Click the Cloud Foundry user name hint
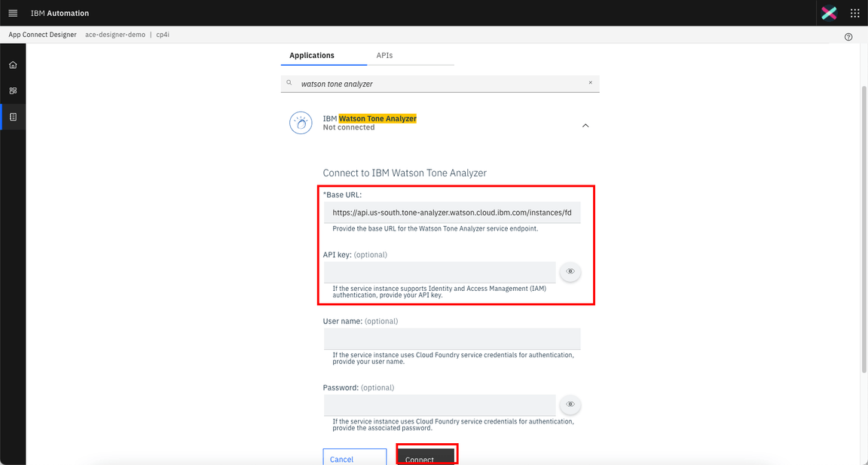Image resolution: width=868 pixels, height=465 pixels. 453,358
